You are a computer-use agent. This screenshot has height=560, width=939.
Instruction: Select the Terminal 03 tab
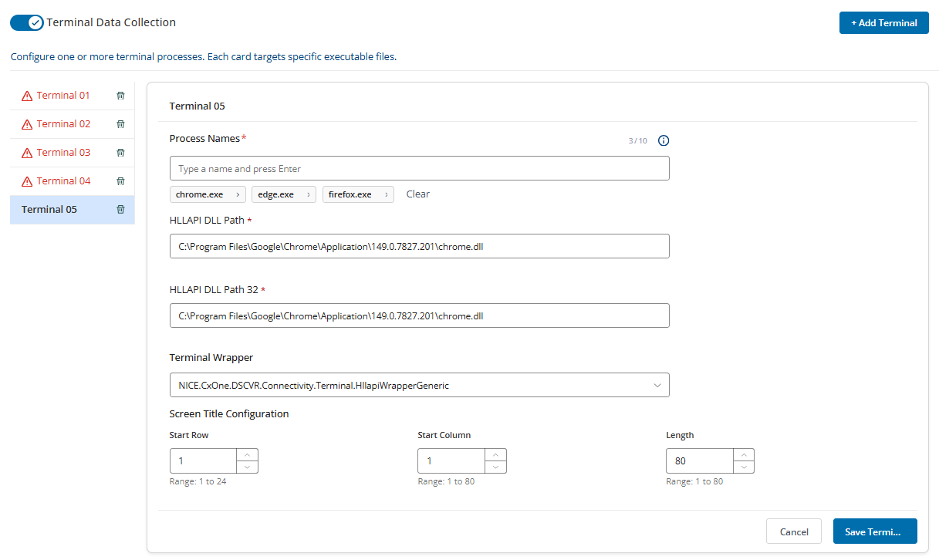point(73,153)
